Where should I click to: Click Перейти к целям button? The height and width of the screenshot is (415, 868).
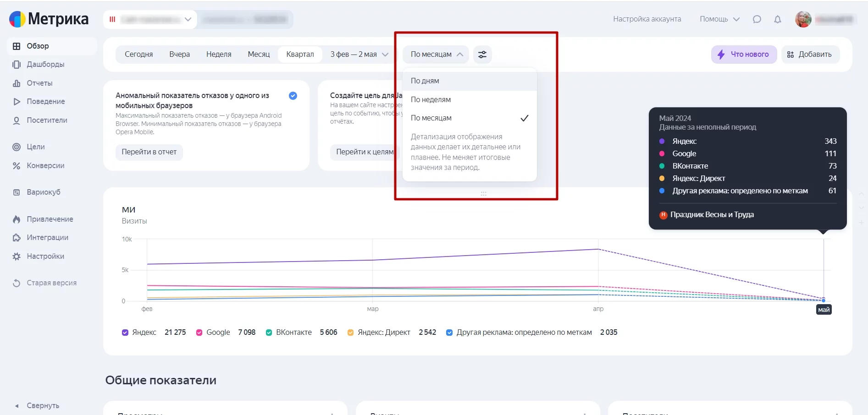(365, 152)
